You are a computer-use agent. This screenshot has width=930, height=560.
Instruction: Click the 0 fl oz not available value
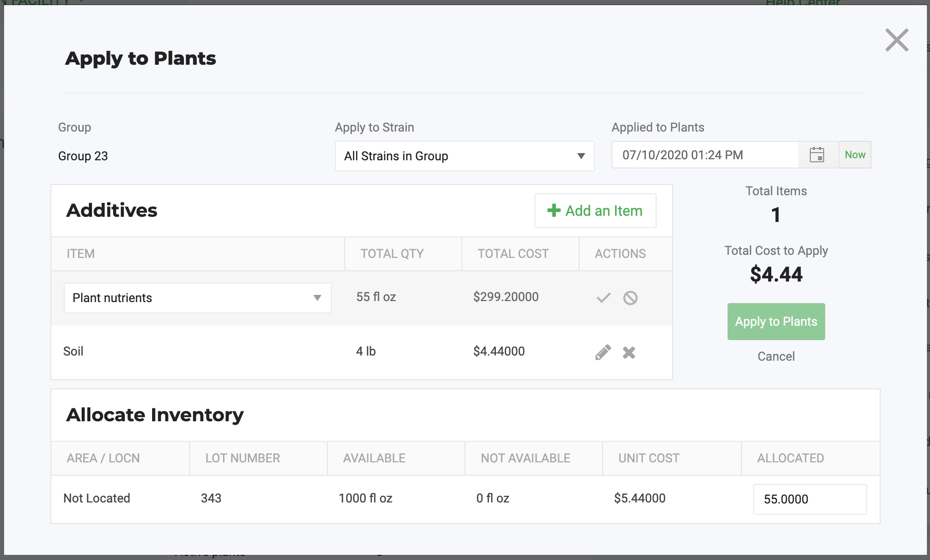[493, 498]
